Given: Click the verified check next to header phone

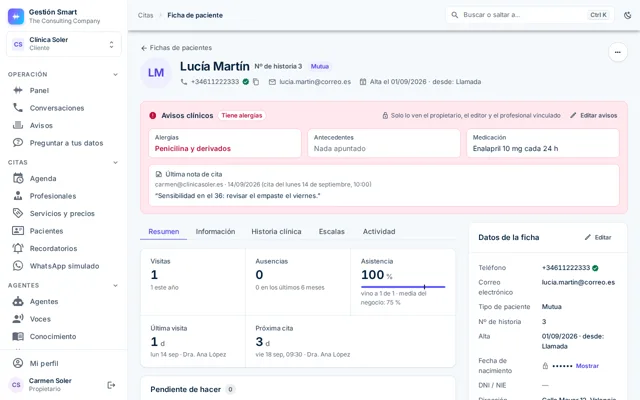Looking at the screenshot, I should 246,82.
